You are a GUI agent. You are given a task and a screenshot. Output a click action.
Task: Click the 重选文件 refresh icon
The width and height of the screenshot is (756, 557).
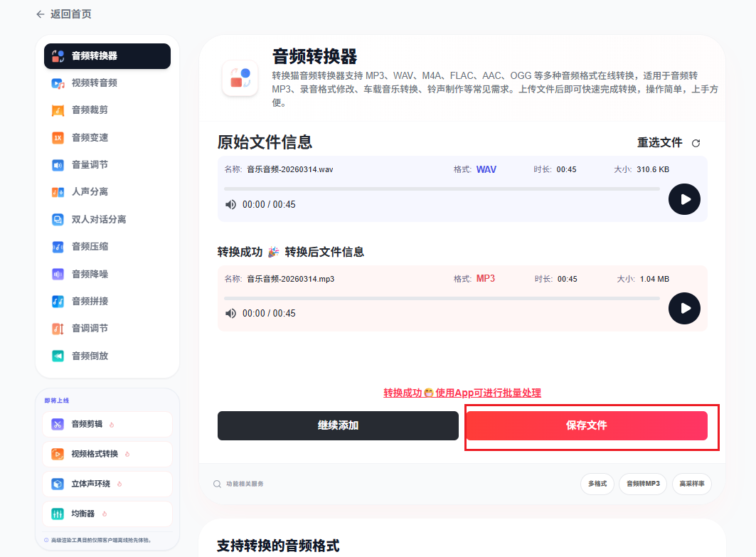pos(696,143)
